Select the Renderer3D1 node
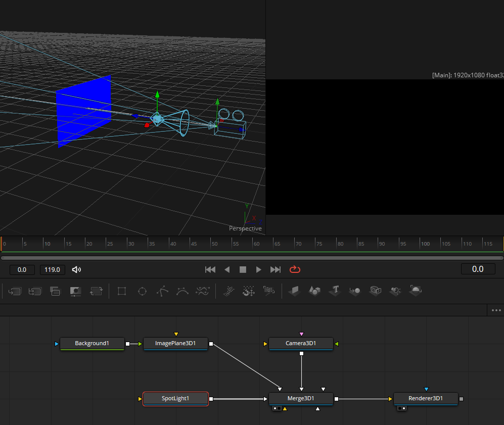504x425 pixels. coord(426,399)
